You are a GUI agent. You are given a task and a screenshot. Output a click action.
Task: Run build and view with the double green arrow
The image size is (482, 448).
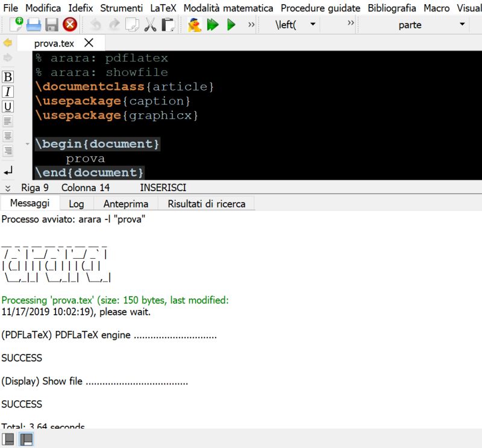point(213,25)
